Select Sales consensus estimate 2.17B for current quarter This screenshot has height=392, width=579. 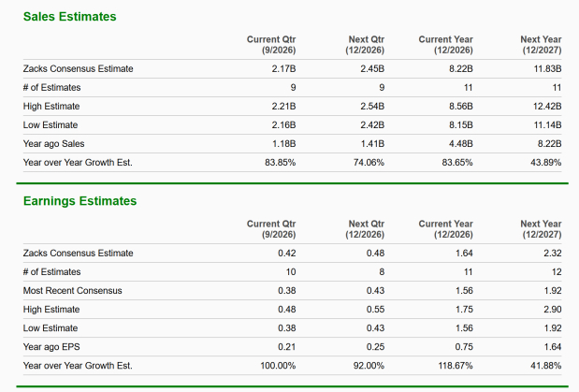tap(283, 68)
